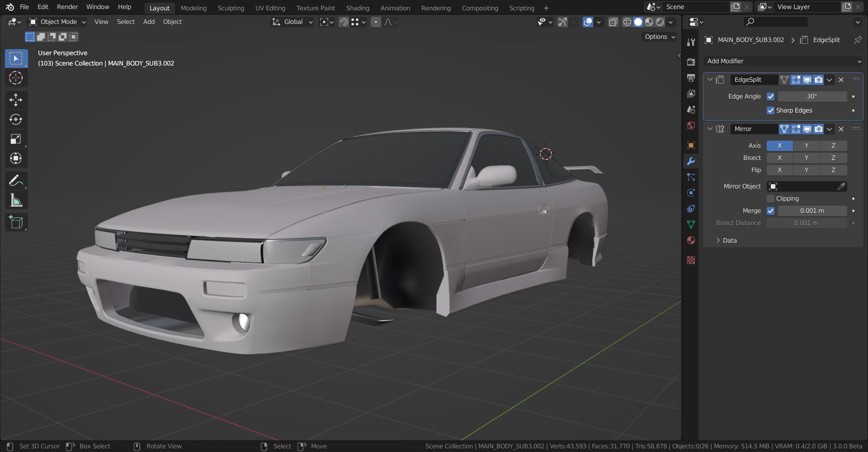Screen dimensions: 868x452
Task: Open the Particles properties tab
Action: click(691, 177)
